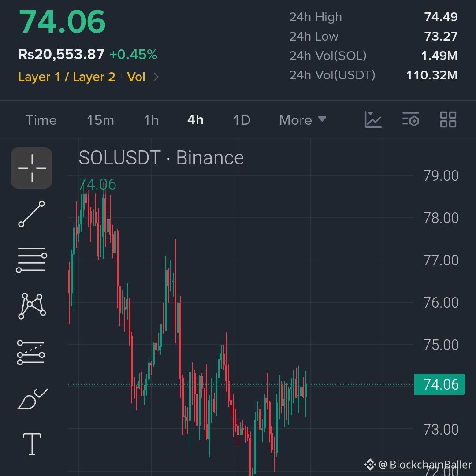Click the Rs20,553.87 converted price
Viewport: 476px width, 476px height.
[61, 55]
